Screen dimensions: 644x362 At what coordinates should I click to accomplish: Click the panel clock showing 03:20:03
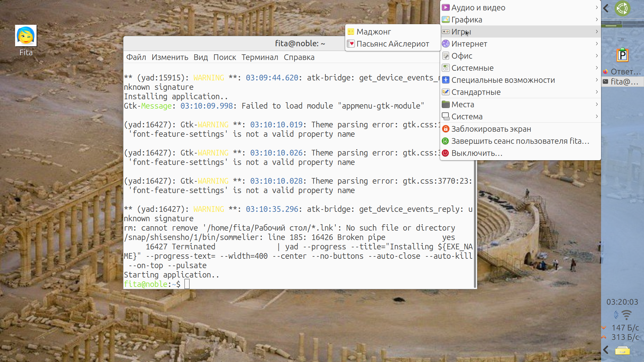pos(622,302)
